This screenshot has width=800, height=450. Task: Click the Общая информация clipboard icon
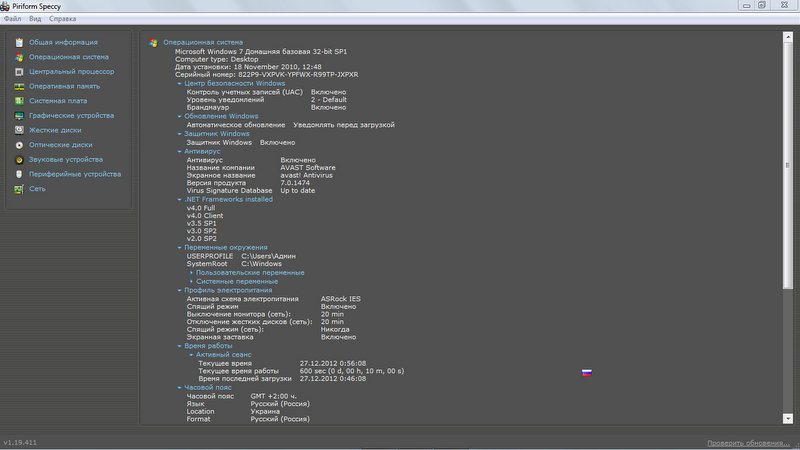coord(19,42)
